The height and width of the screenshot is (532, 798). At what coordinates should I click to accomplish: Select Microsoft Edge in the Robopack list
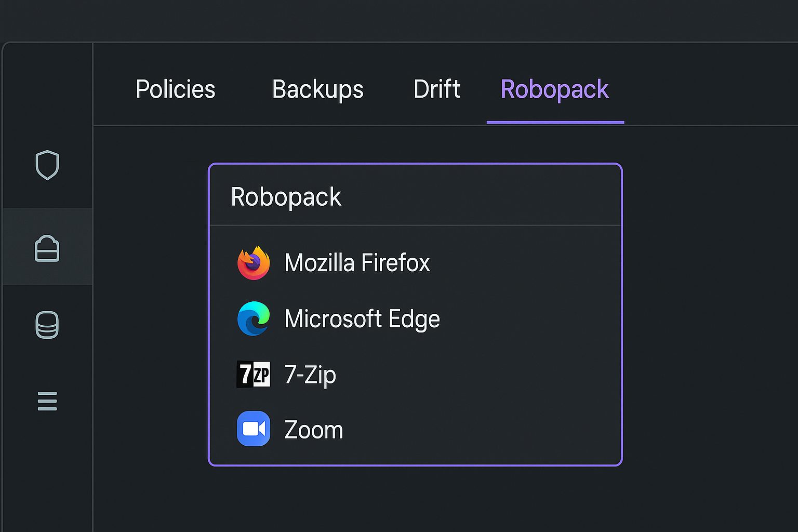(x=362, y=318)
